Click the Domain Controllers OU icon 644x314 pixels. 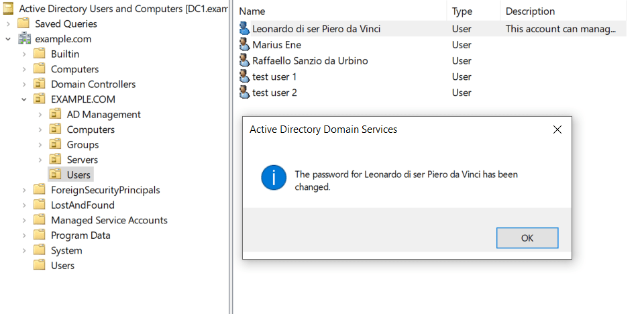pyautogui.click(x=40, y=84)
